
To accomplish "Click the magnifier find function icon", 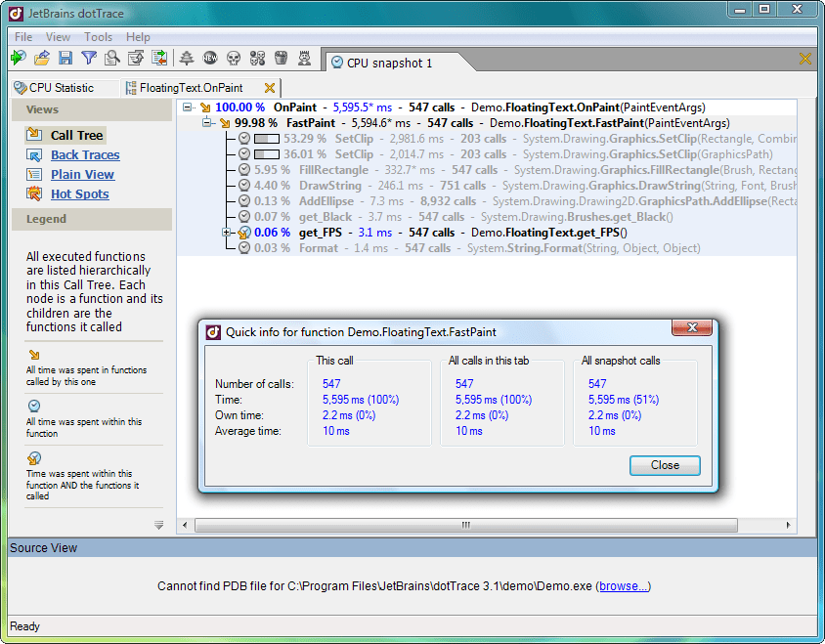I will (x=112, y=59).
